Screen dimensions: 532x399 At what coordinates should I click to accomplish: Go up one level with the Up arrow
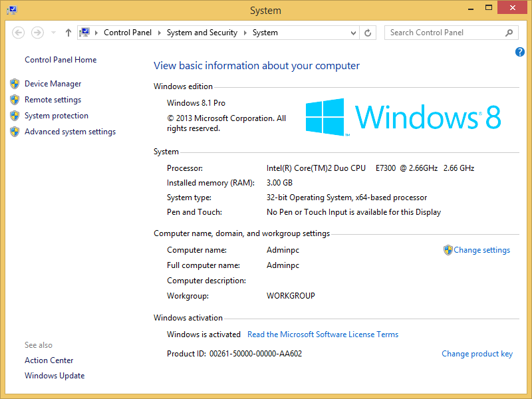pyautogui.click(x=68, y=33)
